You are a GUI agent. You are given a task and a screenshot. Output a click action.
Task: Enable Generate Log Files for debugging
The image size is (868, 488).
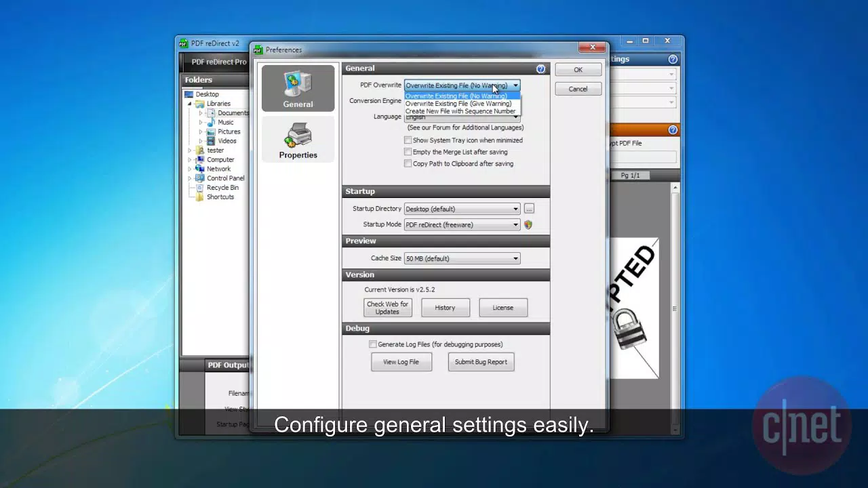[373, 344]
